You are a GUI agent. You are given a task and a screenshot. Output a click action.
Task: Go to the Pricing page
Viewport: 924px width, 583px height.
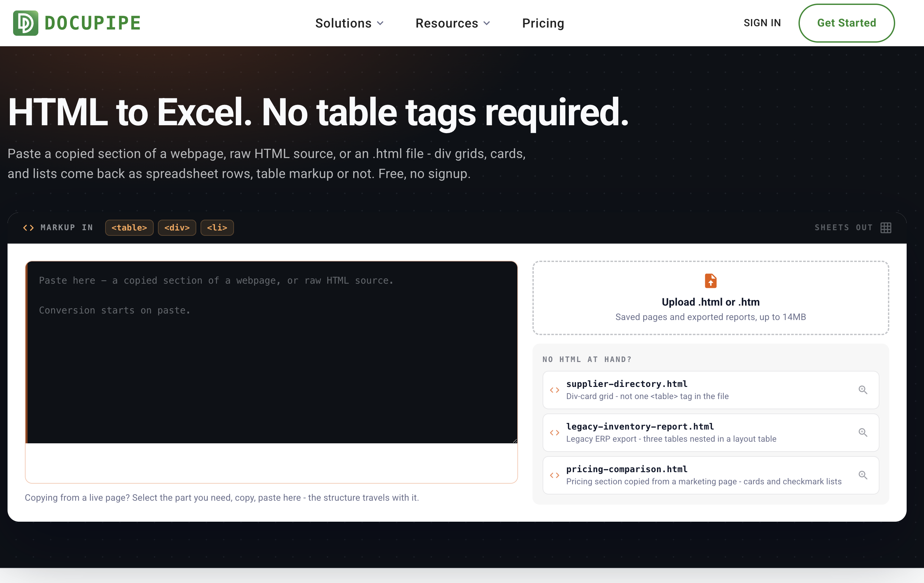[x=543, y=23]
